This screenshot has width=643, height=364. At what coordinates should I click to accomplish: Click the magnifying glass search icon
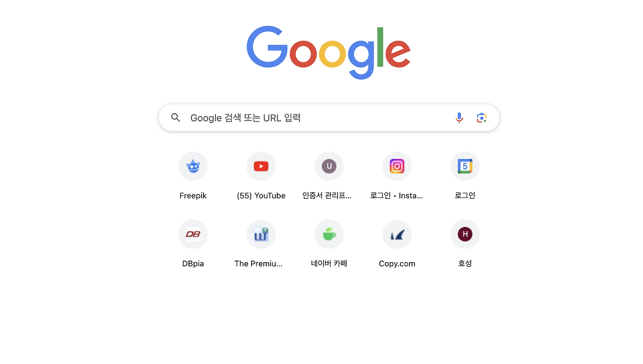[175, 118]
